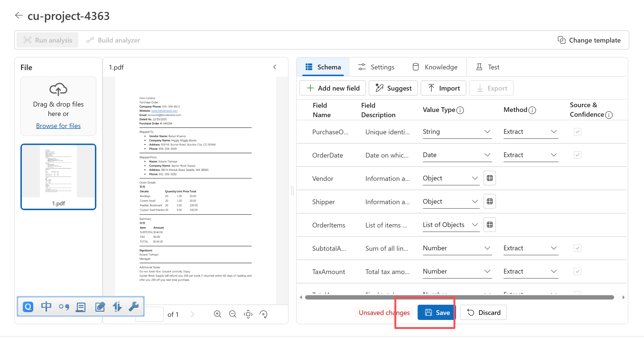The image size is (644, 338).
Task: Open the SubtotalAmount Method Extract dropdown
Action: coord(531,248)
